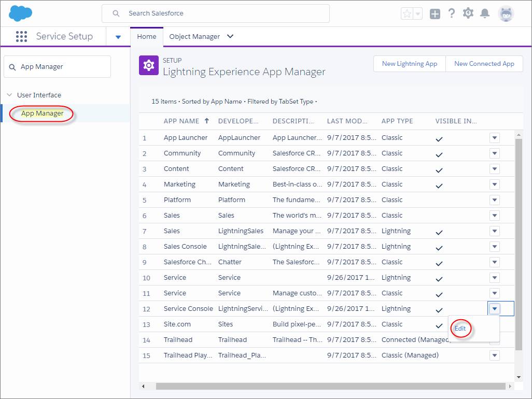
Task: Click the Quick Find magnifier icon
Action: pos(12,67)
